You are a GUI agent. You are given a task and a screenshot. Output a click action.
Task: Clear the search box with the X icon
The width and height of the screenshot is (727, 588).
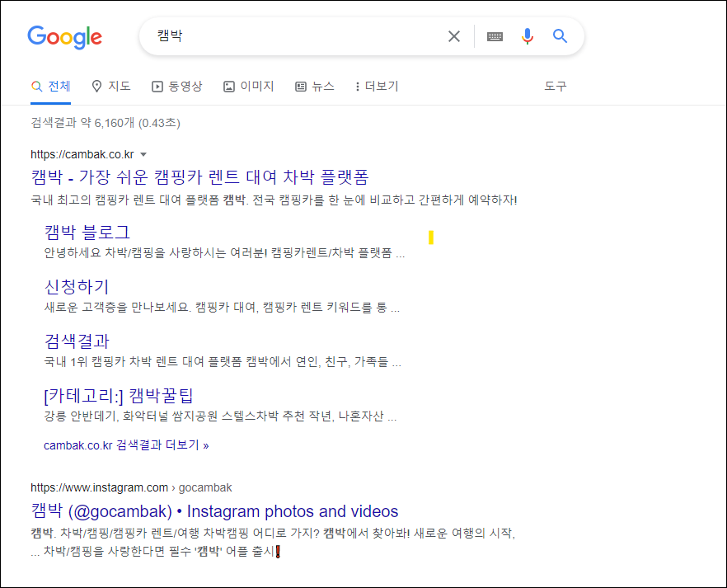click(x=454, y=36)
